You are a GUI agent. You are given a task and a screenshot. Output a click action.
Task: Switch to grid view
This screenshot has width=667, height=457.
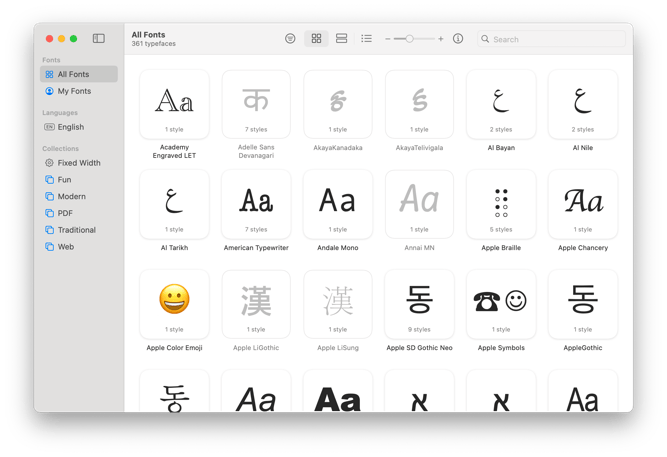pos(316,39)
